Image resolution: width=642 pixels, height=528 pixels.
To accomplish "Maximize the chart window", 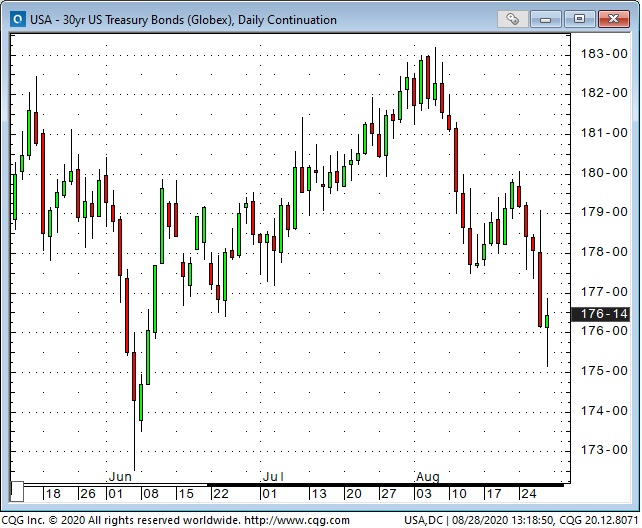I will click(579, 19).
